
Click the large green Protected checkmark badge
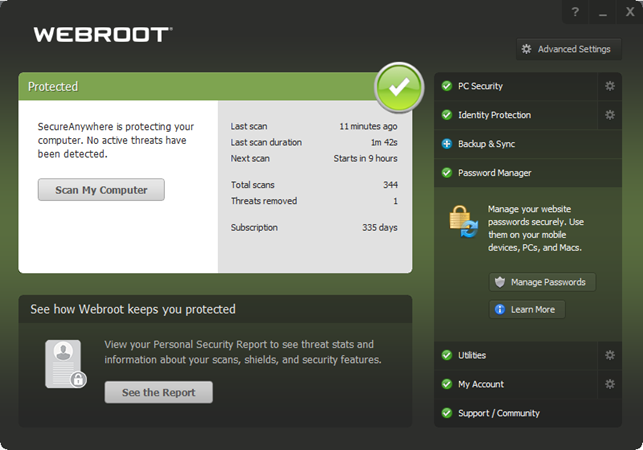pyautogui.click(x=399, y=87)
